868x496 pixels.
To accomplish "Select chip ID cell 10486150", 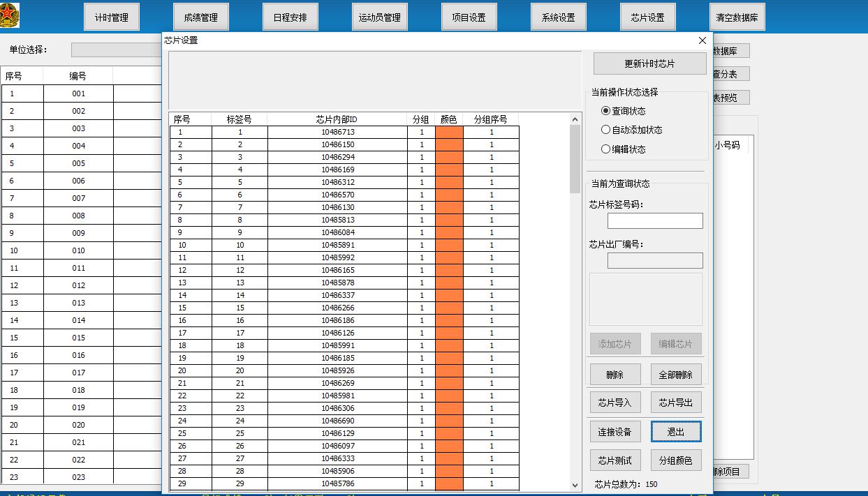I will (x=337, y=144).
